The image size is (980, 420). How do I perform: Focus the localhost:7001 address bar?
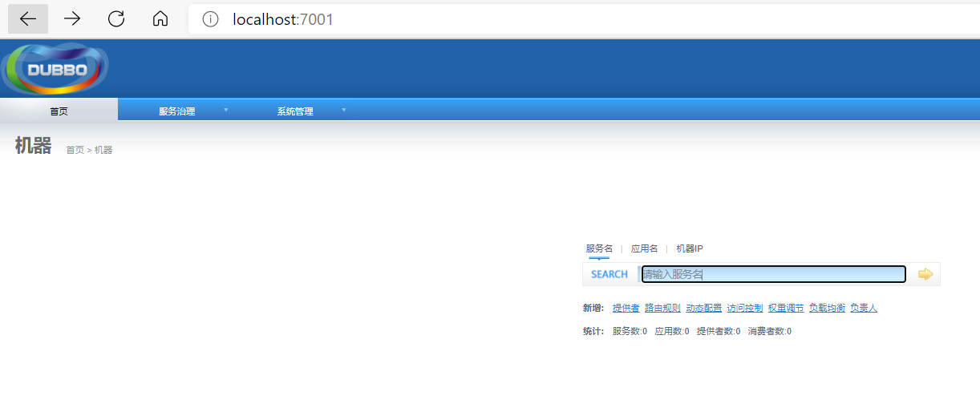tap(584, 19)
